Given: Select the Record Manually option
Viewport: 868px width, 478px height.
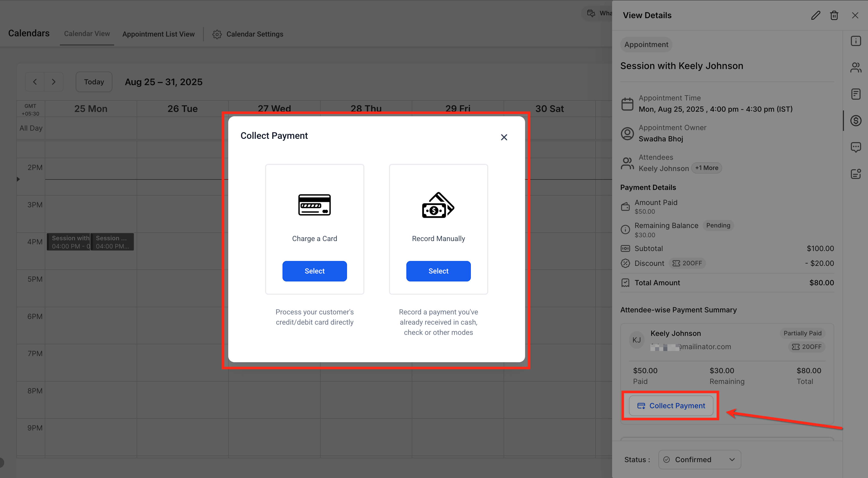Looking at the screenshot, I should pos(438,271).
